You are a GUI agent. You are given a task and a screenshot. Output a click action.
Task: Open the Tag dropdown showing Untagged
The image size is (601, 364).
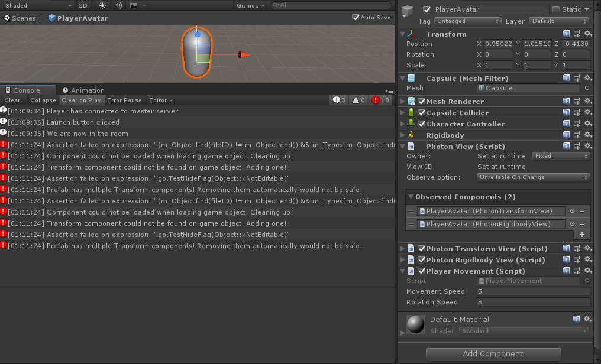(467, 21)
